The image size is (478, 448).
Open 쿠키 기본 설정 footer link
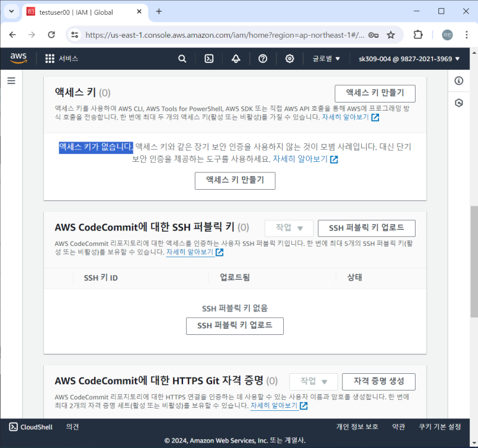tap(440, 427)
